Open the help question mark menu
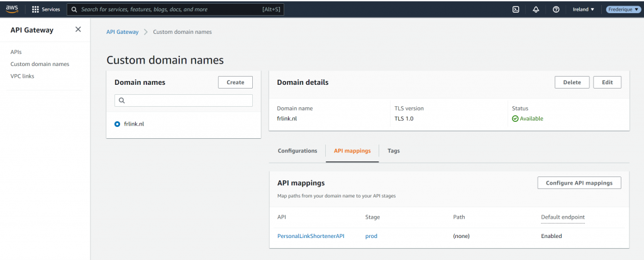Screen dimensions: 644x260 click(x=556, y=9)
